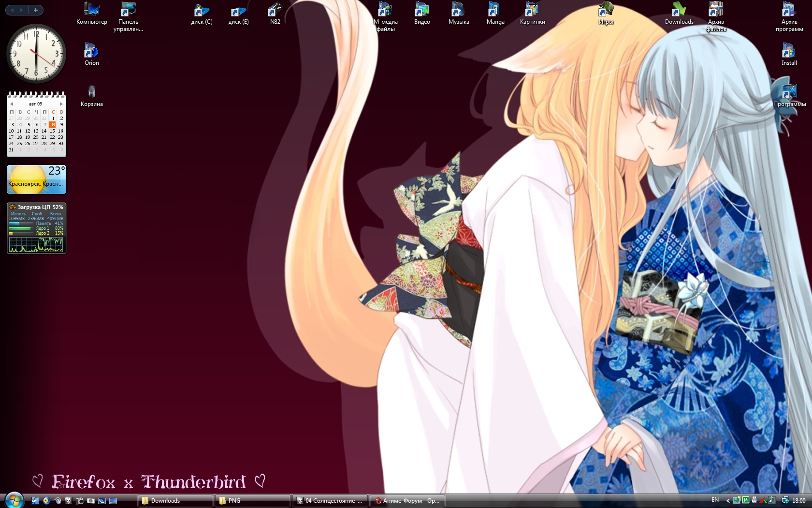Image resolution: width=812 pixels, height=508 pixels.
Task: Go to next month in calendar gadget
Action: (61, 104)
